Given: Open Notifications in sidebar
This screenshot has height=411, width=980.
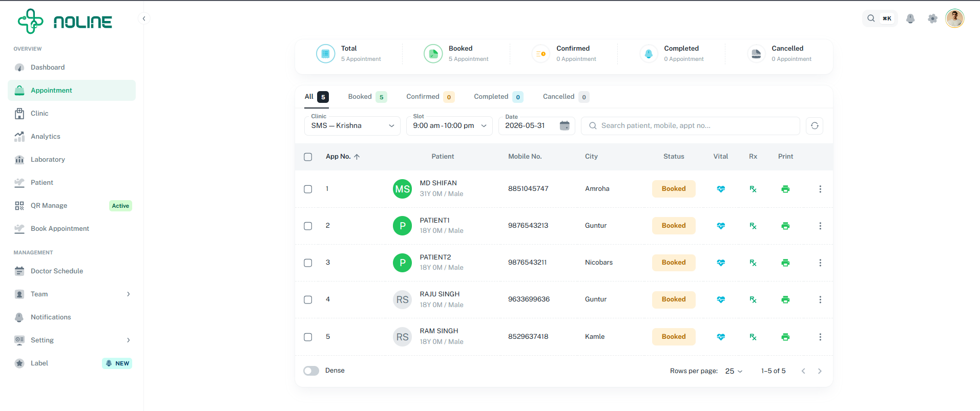Looking at the screenshot, I should click(x=72, y=317).
